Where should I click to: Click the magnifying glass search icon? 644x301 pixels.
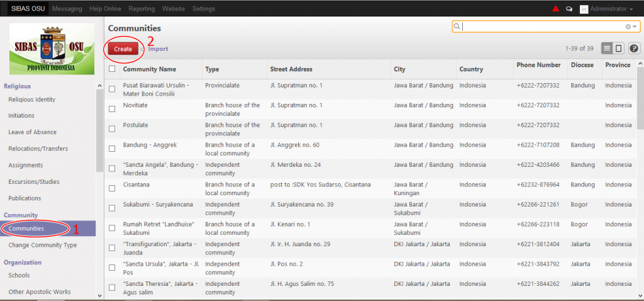coord(457,26)
